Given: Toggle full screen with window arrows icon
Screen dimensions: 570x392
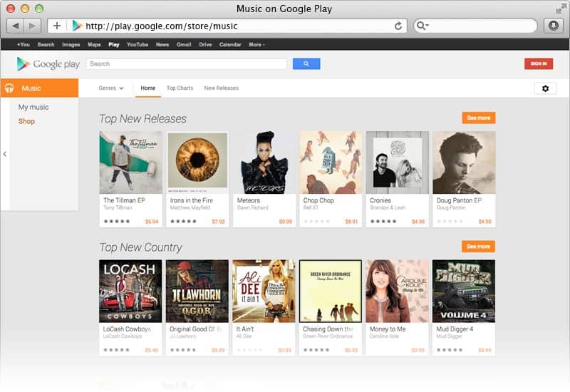Looking at the screenshot, I should tap(561, 9).
